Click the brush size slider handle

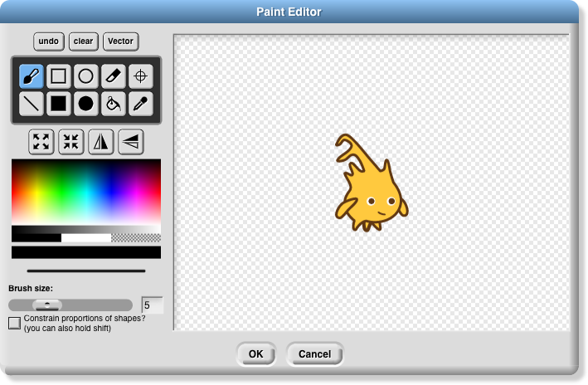[47, 305]
